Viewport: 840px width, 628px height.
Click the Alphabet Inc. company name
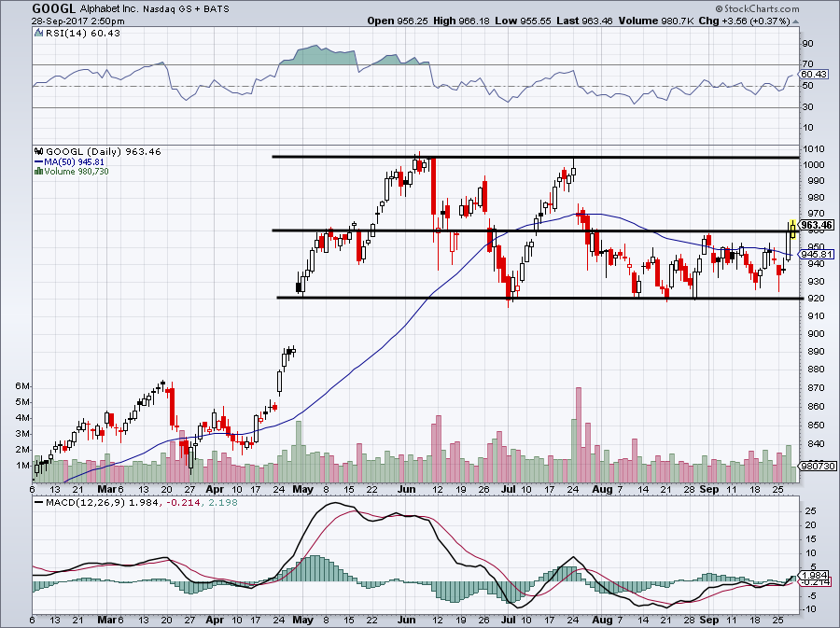point(110,9)
